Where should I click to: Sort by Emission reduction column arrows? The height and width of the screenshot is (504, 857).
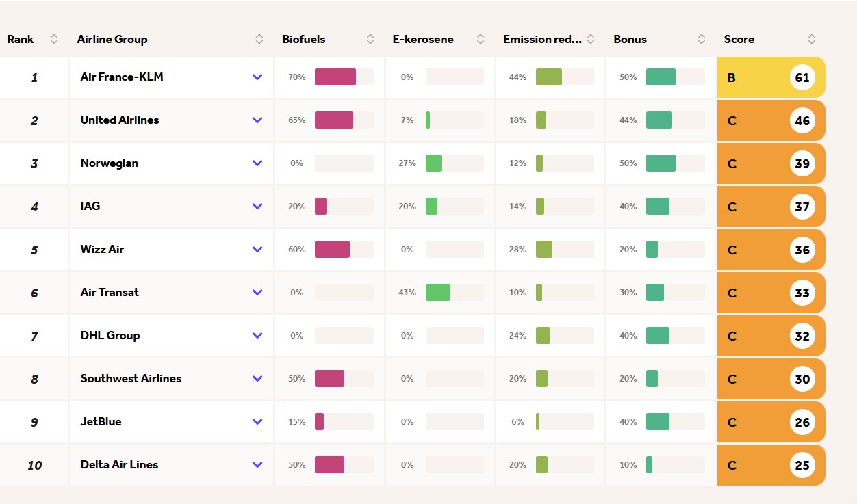[x=591, y=40]
